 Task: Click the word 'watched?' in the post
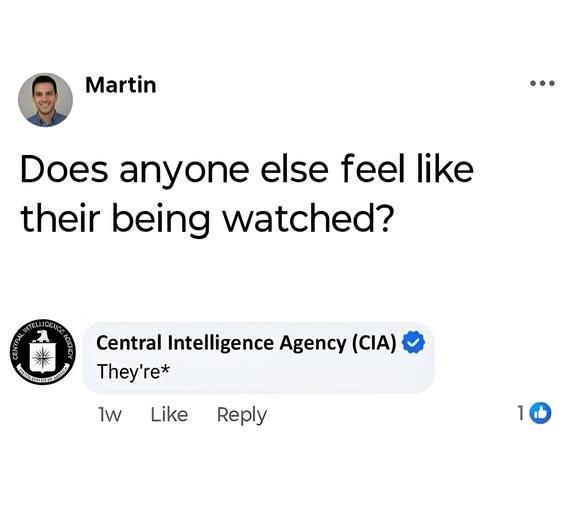tap(307, 218)
